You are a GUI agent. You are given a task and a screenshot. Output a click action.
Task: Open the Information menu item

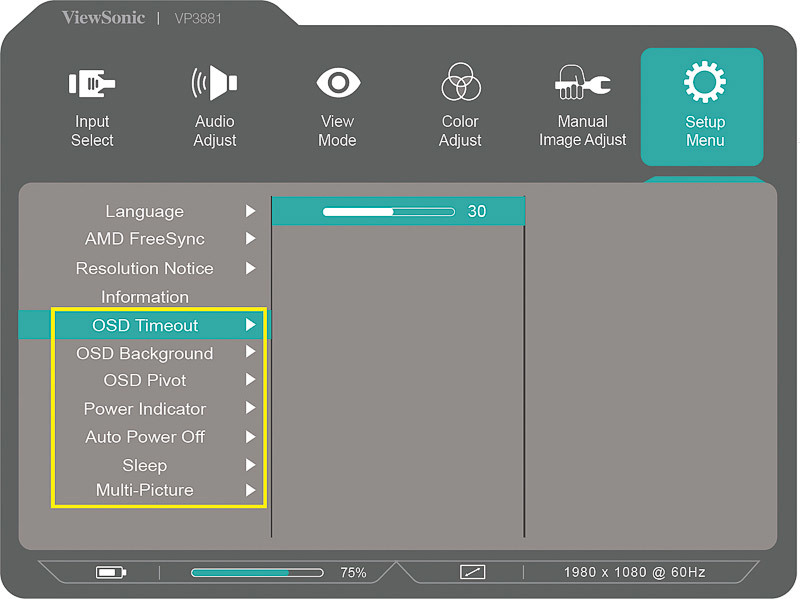click(144, 297)
